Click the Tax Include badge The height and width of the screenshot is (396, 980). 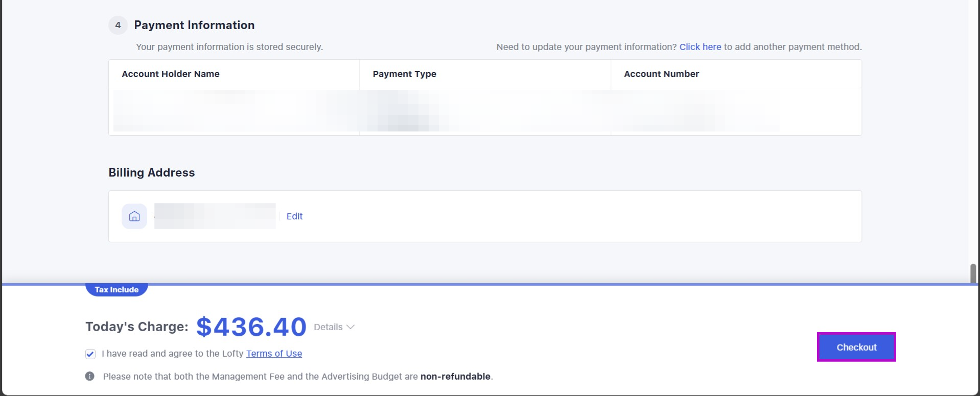point(116,289)
